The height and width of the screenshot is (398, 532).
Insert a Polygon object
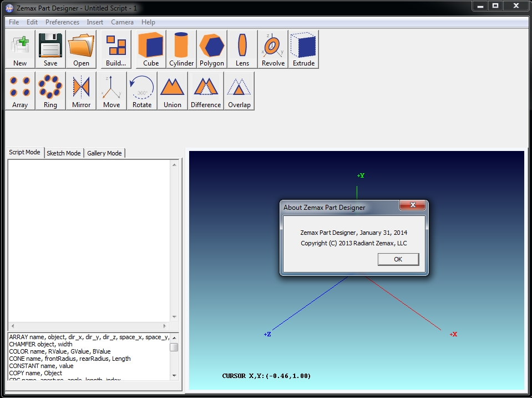click(212, 49)
